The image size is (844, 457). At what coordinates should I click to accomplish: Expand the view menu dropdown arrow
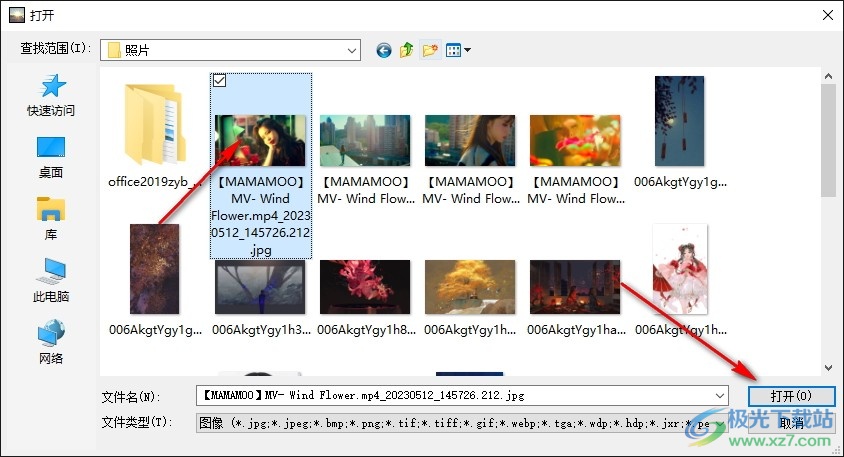pos(467,50)
